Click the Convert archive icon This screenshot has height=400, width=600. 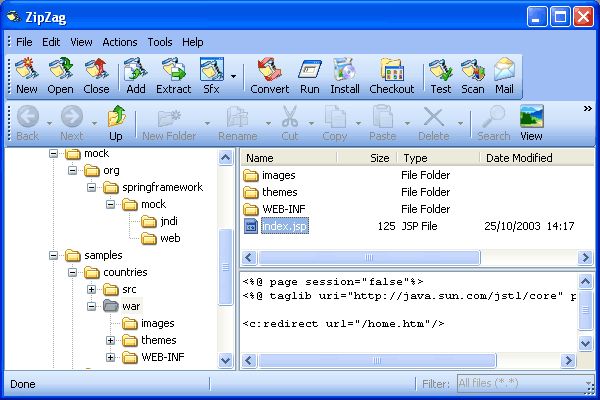coord(269,76)
